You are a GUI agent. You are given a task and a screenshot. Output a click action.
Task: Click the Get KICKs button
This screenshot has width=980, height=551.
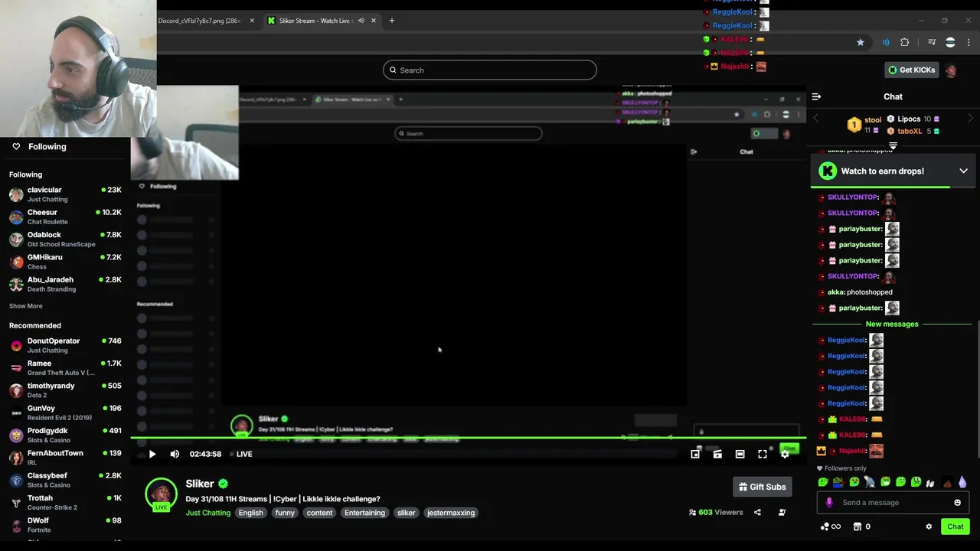click(911, 70)
